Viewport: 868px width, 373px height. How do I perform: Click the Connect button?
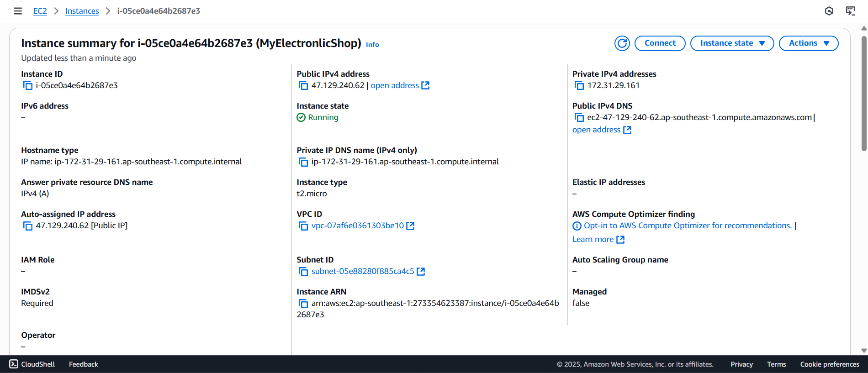[660, 43]
